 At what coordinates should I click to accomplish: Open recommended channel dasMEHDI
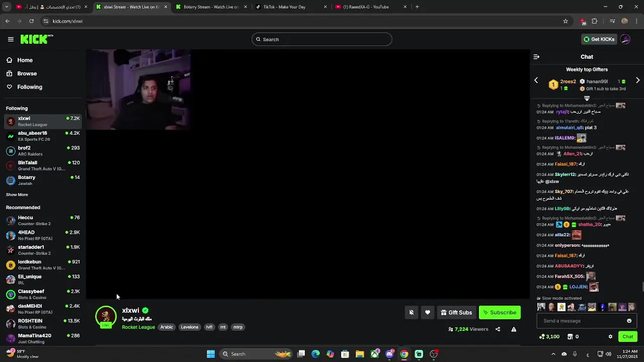[43, 309]
